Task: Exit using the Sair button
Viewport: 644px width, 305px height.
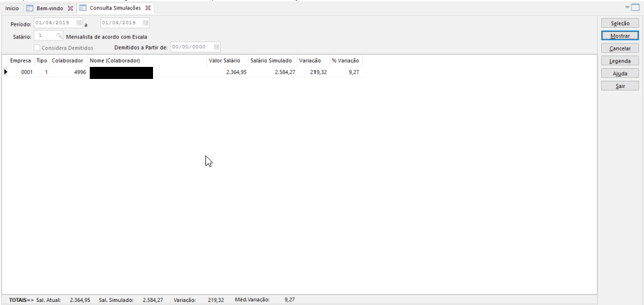Action: 620,86
